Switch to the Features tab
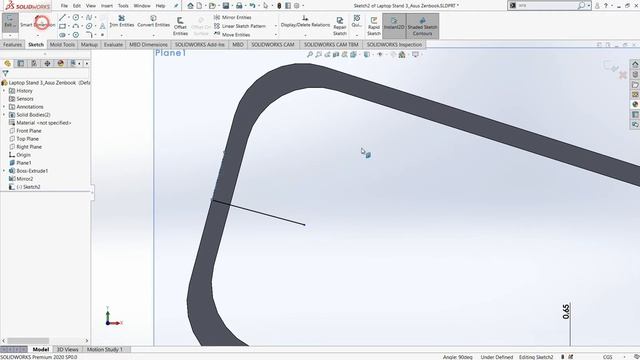This screenshot has width=640, height=360. pyautogui.click(x=13, y=44)
